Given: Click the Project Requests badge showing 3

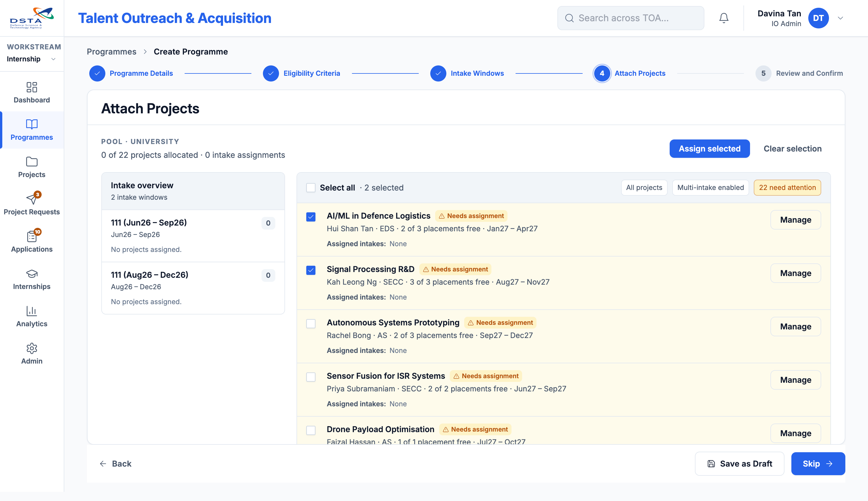Looking at the screenshot, I should (38, 195).
